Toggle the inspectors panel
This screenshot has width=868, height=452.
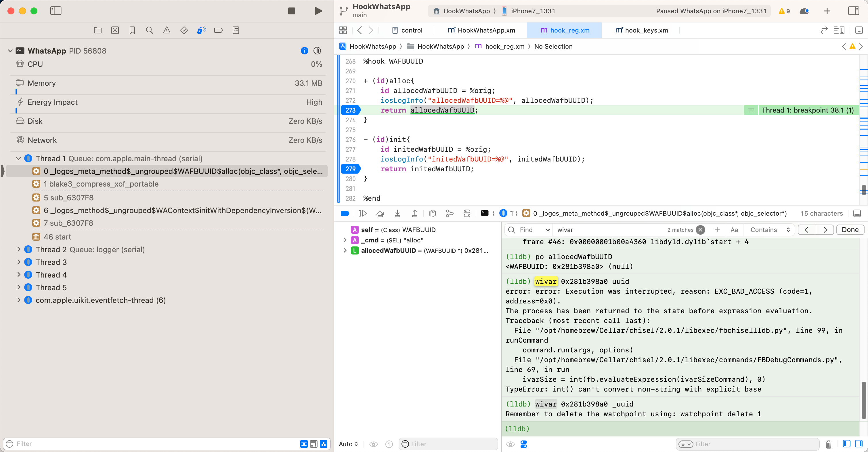coord(853,11)
